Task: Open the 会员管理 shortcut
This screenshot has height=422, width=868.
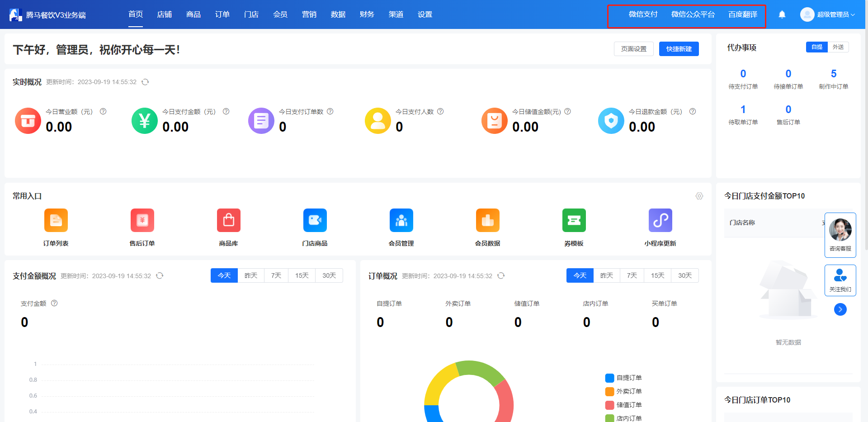Action: click(401, 228)
